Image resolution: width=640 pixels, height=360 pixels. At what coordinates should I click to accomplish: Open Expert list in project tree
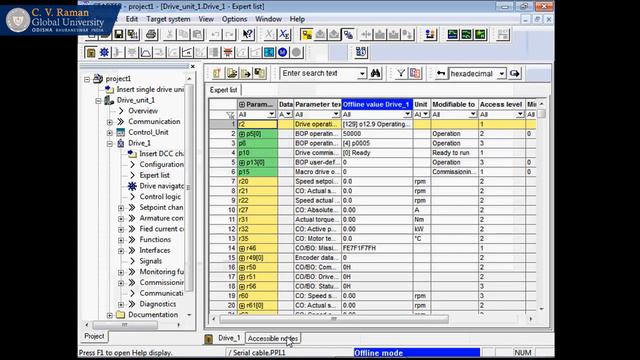[x=154, y=175]
